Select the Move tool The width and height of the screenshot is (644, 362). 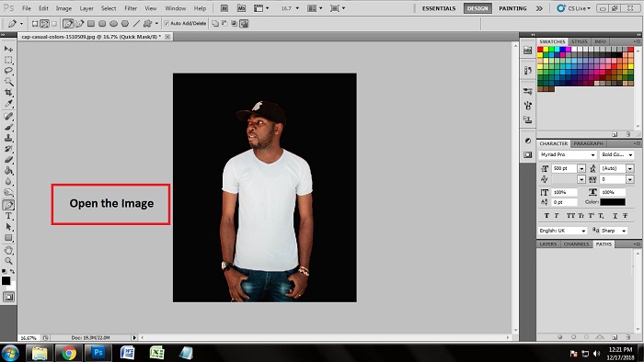tap(8, 49)
